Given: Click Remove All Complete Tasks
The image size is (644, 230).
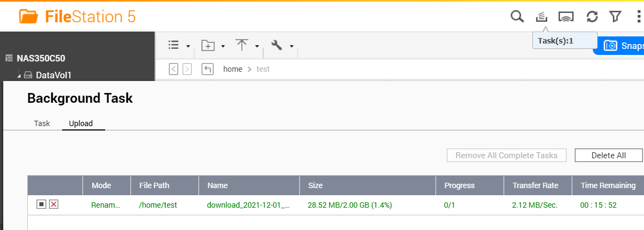Looking at the screenshot, I should click(x=506, y=156).
